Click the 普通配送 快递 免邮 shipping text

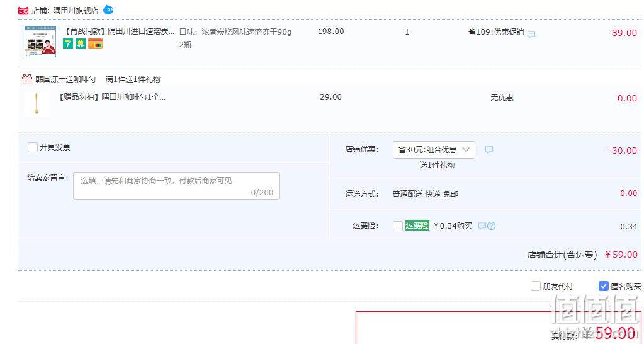pos(425,194)
